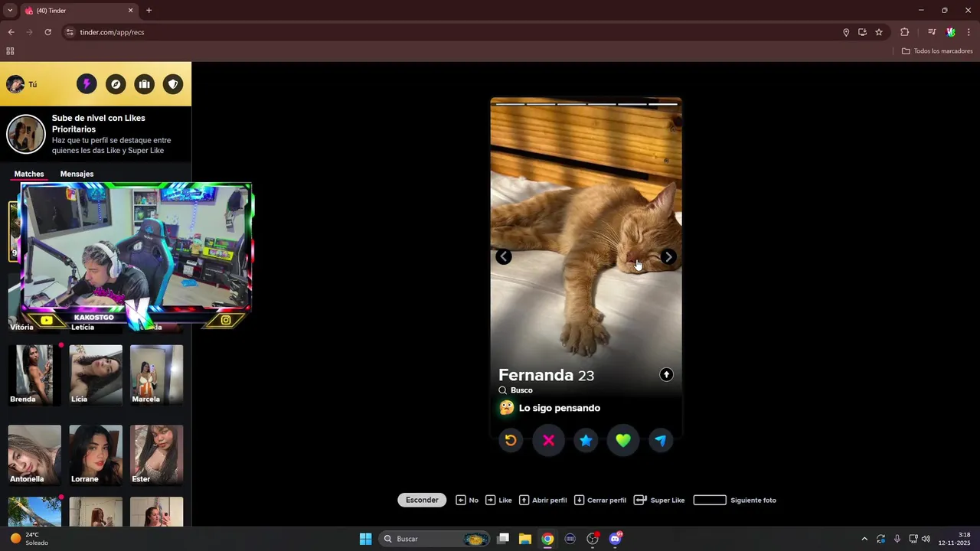Click the name Fernanda on the card

[536, 375]
